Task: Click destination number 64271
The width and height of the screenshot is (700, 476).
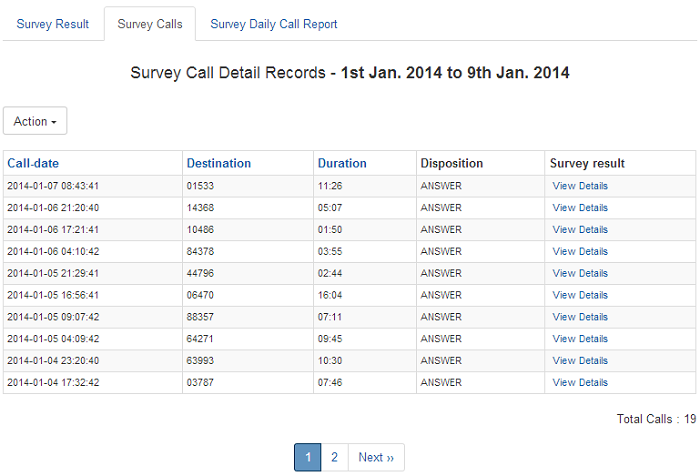Action: 200,339
